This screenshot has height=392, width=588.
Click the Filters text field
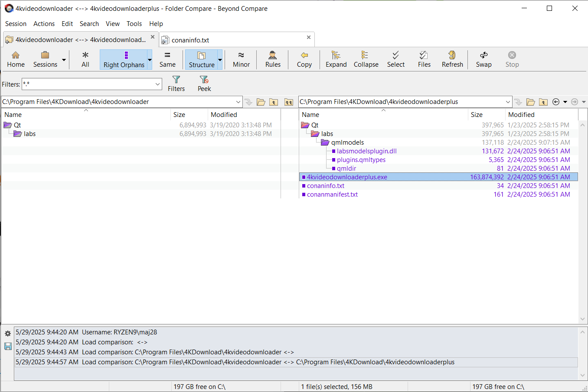(88, 84)
